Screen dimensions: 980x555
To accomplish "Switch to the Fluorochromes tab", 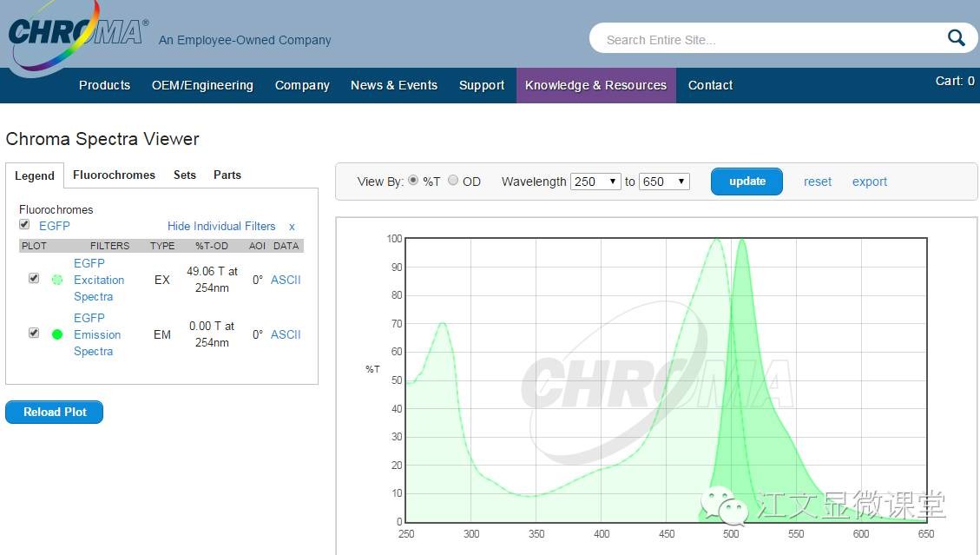I will pyautogui.click(x=114, y=175).
